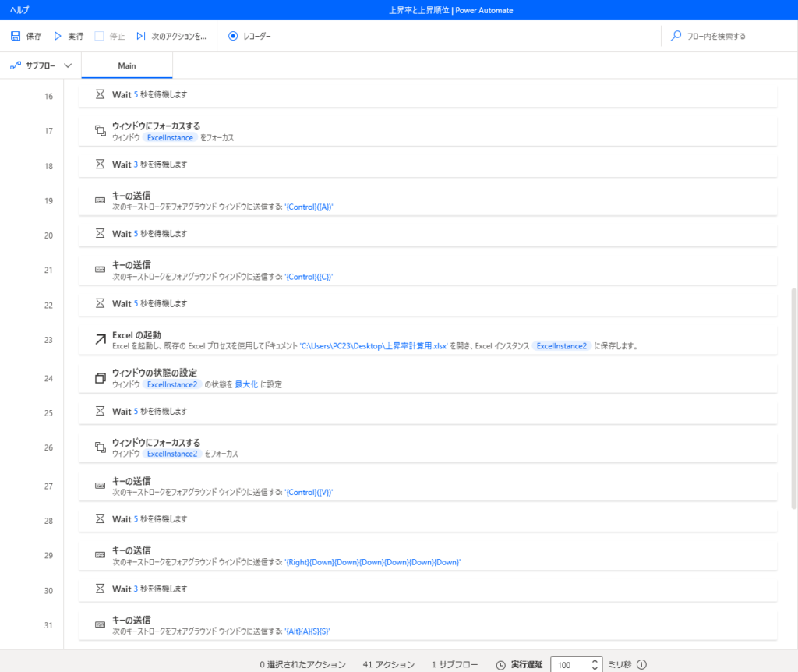The height and width of the screenshot is (672, 798).
Task: Click the ExcelInstance2 variable on step 23
Action: [x=561, y=346]
